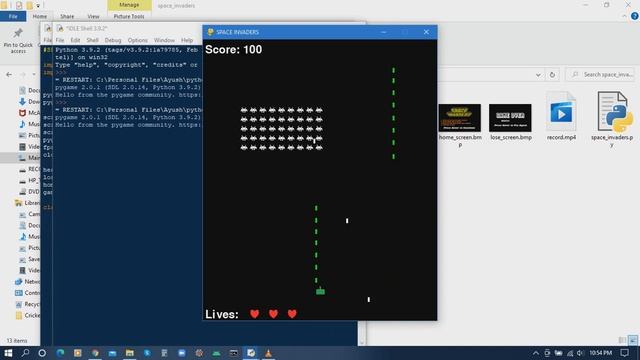Switch to the Home ribbon tab
Viewport: 640px width, 360px height.
[x=40, y=16]
